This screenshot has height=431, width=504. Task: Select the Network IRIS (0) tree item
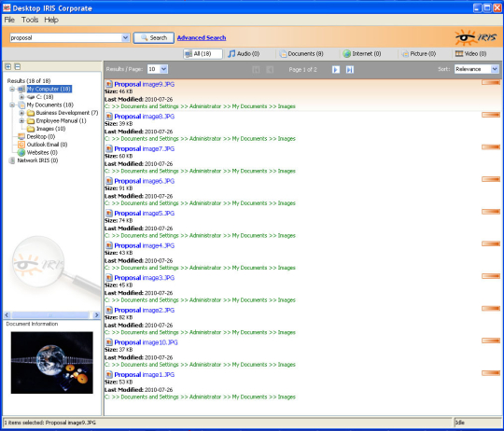(37, 160)
